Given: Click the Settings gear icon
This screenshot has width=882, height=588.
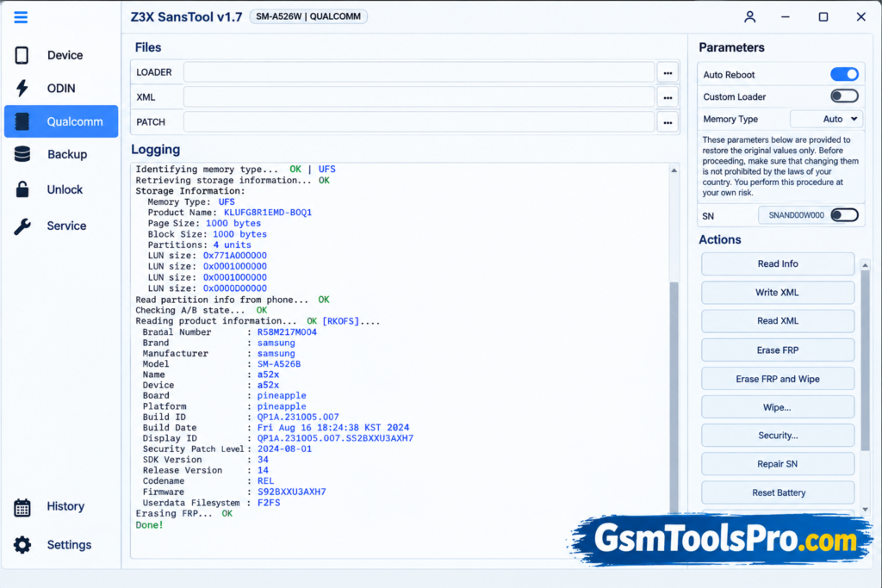Looking at the screenshot, I should coord(22,545).
